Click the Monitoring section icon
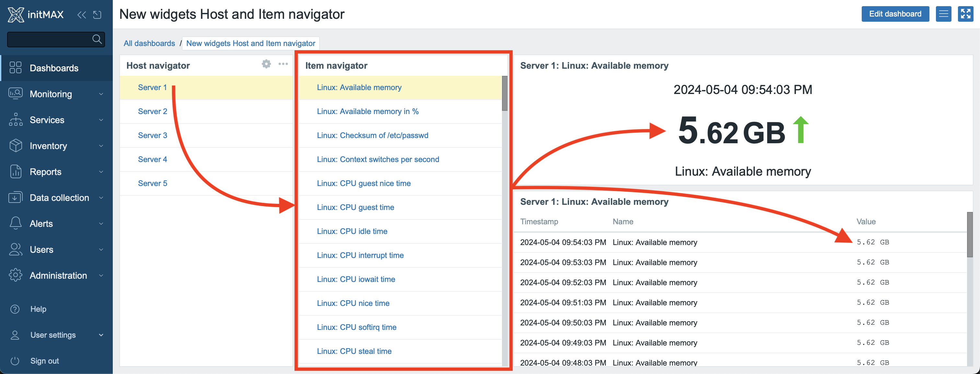980x374 pixels. click(16, 94)
